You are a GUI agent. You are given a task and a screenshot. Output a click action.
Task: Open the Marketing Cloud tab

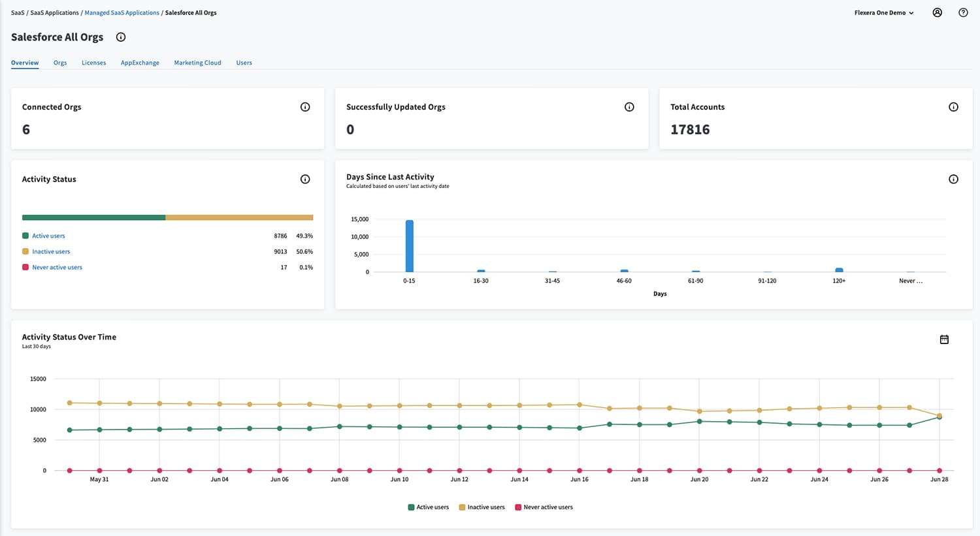tap(197, 63)
